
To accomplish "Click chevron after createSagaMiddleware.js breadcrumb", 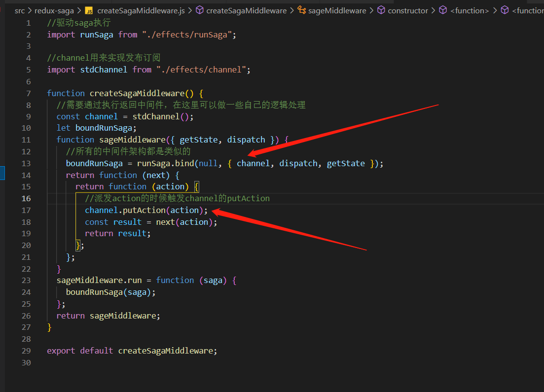I will (x=190, y=11).
